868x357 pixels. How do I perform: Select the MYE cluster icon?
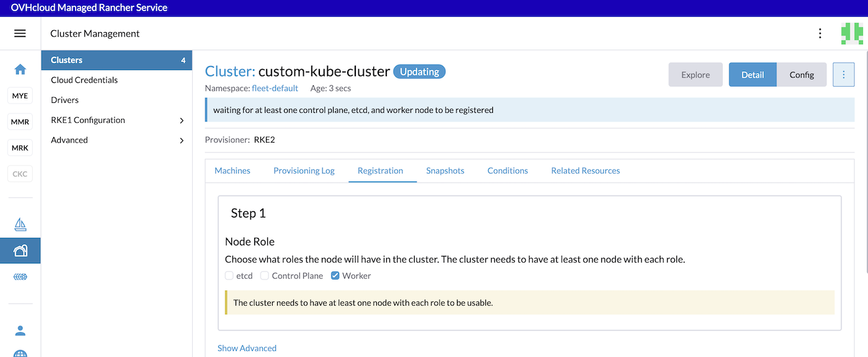20,95
